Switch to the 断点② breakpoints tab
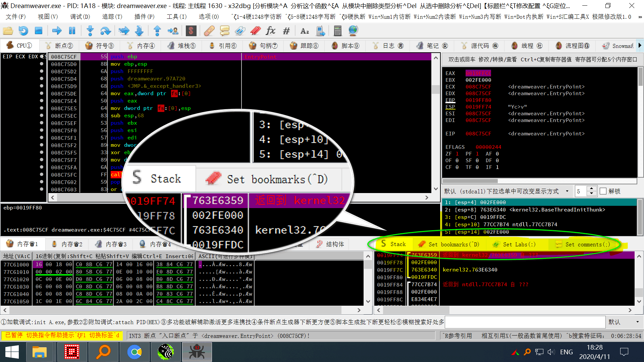 pos(60,46)
